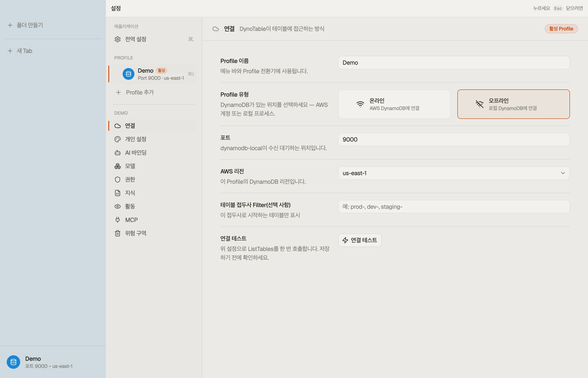Navigate to the 위험 구역 section
This screenshot has width=588, height=378.
pos(154,233)
